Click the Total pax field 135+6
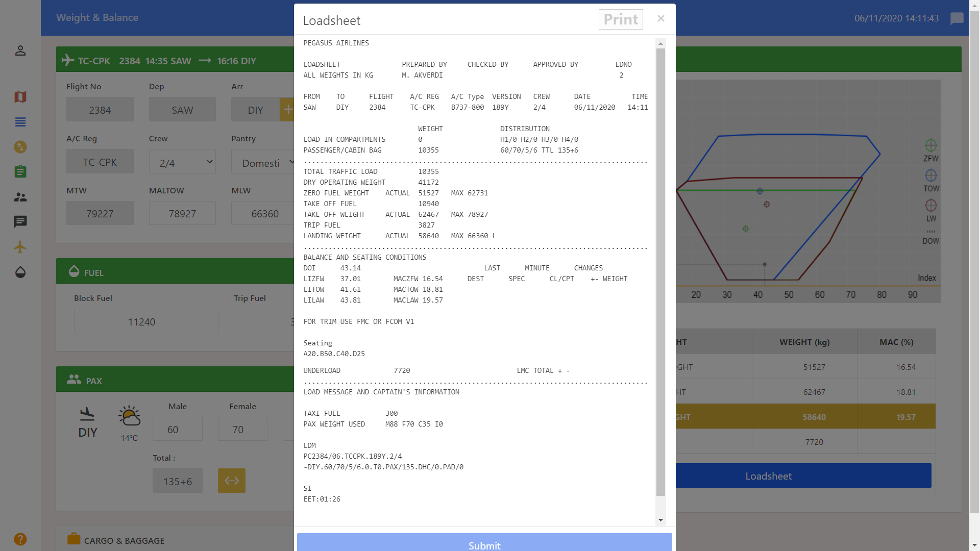The height and width of the screenshot is (551, 980). [178, 481]
